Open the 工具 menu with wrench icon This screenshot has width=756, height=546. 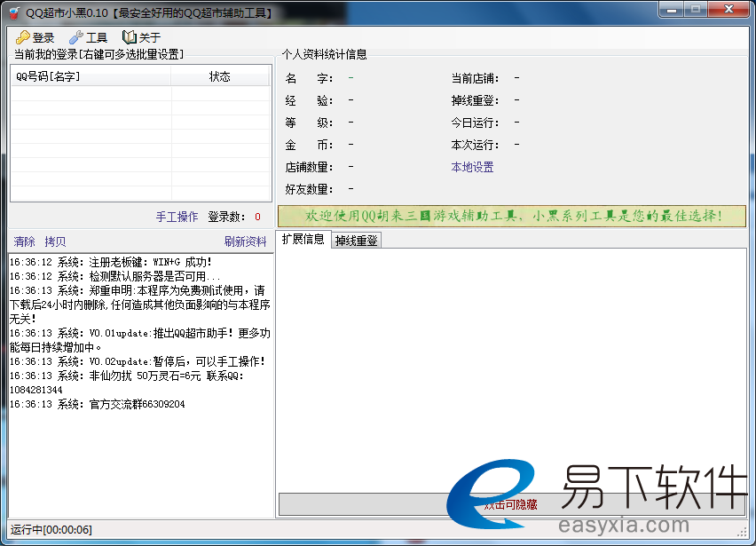coord(88,37)
